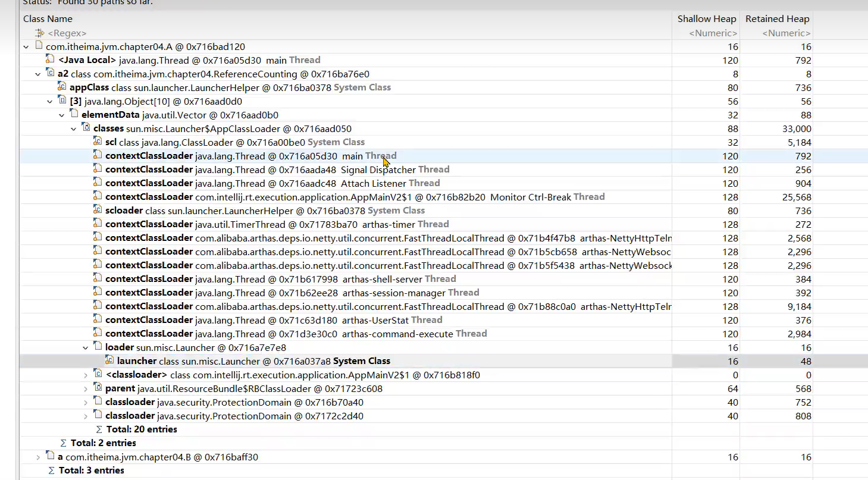Click the classes AppClassLoader icon

click(x=86, y=128)
